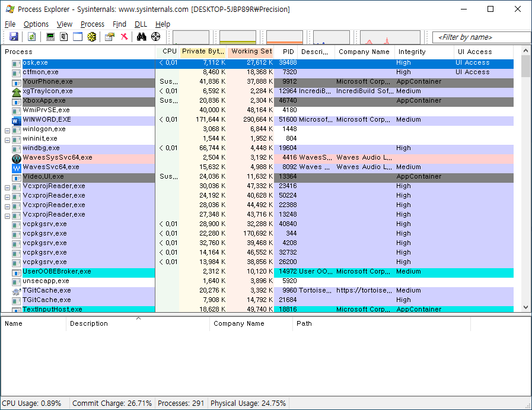
Task: Open the File menu
Action: pyautogui.click(x=10, y=24)
